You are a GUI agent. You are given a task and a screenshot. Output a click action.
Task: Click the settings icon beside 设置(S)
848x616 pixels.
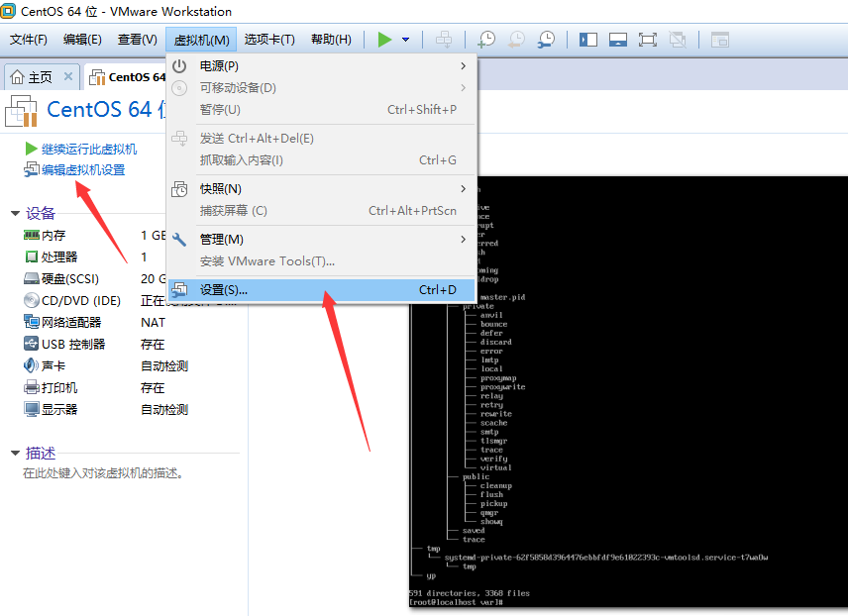pos(179,290)
